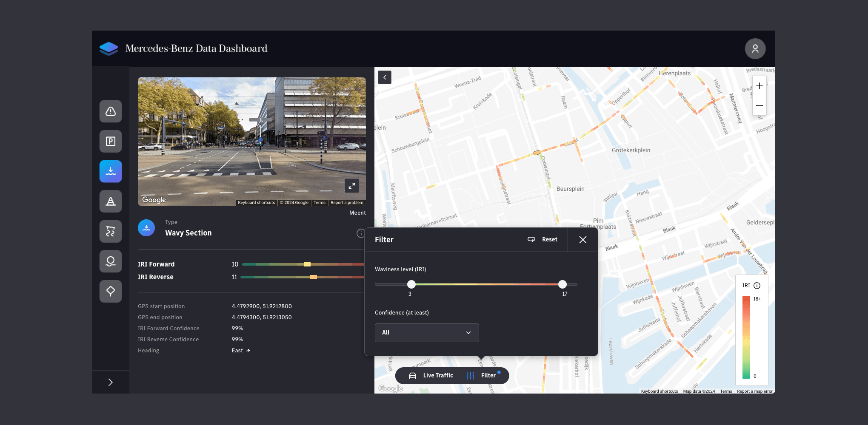The width and height of the screenshot is (868, 425).
Task: Click the IRI Forward label
Action: 156,264
